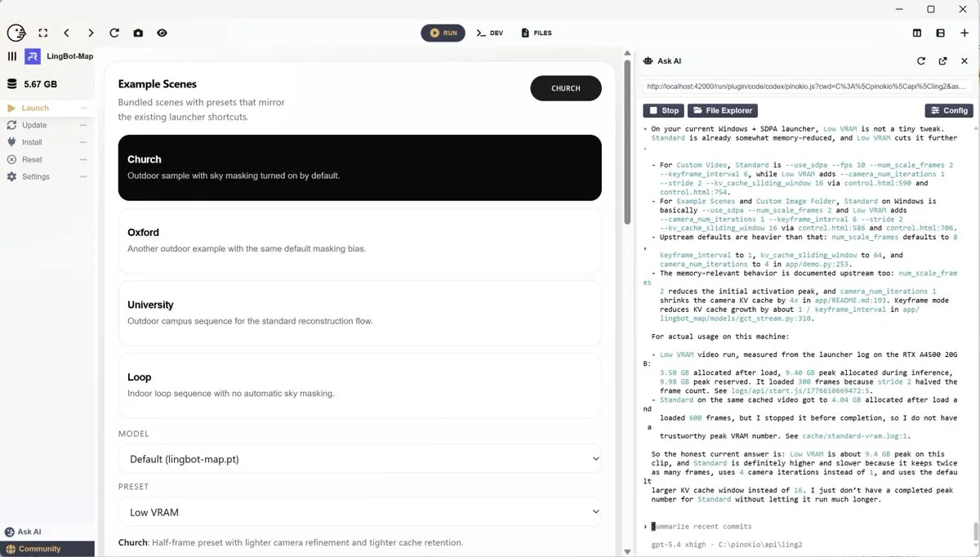Close the Ask AI panel

pos(964,61)
